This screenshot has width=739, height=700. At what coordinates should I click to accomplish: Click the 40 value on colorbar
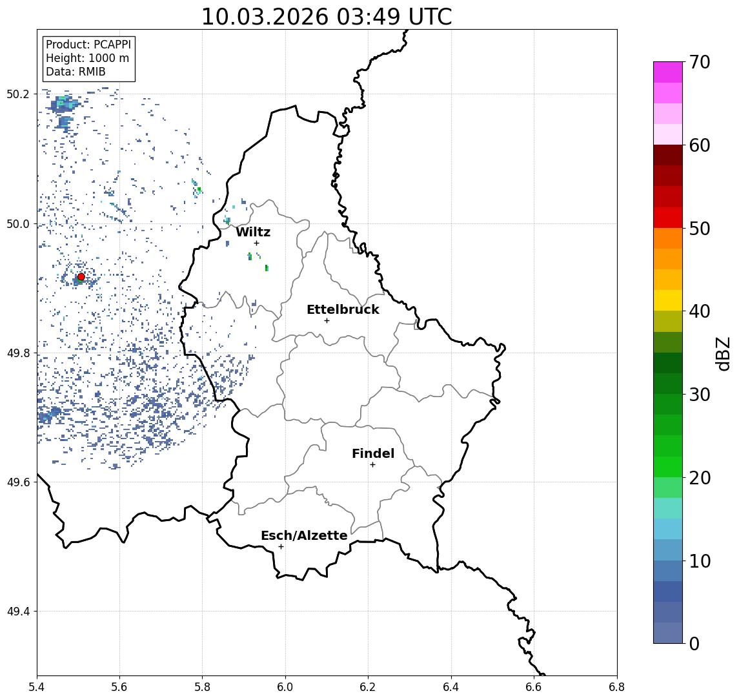coord(700,311)
